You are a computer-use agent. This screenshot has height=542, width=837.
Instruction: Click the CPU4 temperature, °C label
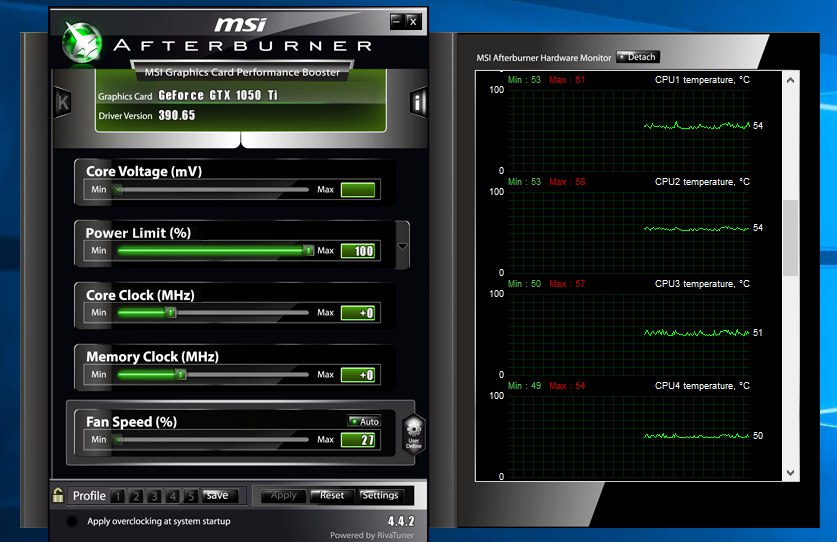click(x=702, y=386)
